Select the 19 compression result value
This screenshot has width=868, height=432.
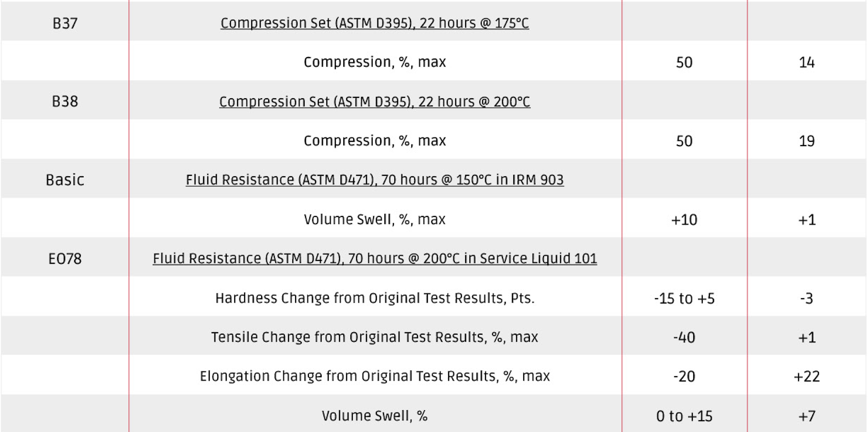(x=807, y=141)
